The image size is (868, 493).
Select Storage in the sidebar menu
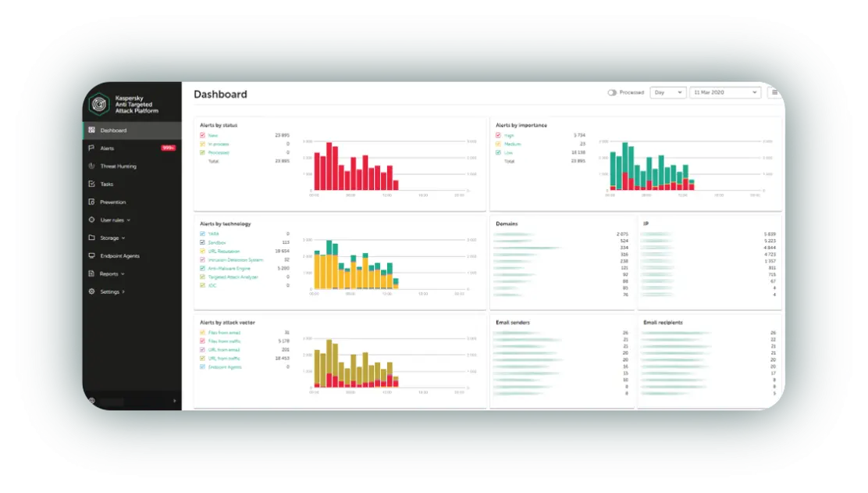pyautogui.click(x=110, y=238)
